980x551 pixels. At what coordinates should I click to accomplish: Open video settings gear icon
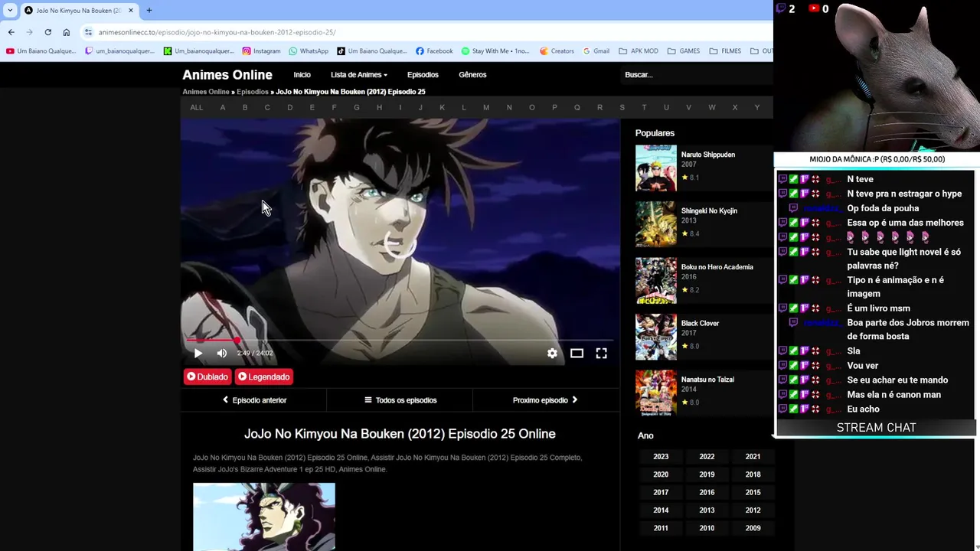tap(552, 354)
